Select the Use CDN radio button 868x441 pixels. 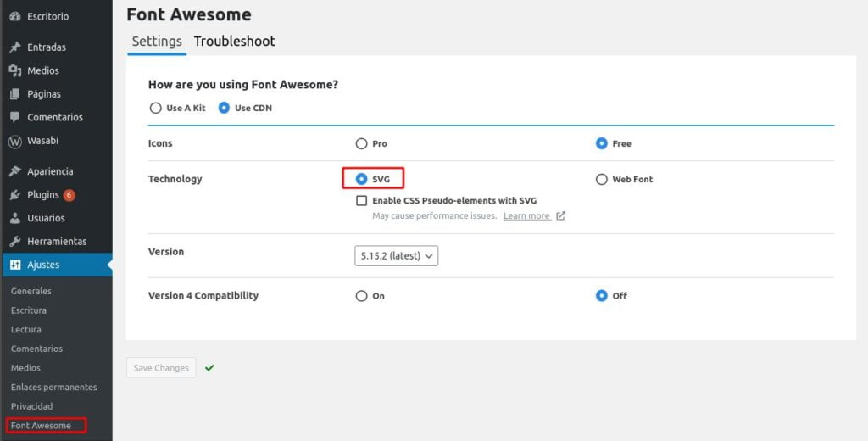coord(224,108)
